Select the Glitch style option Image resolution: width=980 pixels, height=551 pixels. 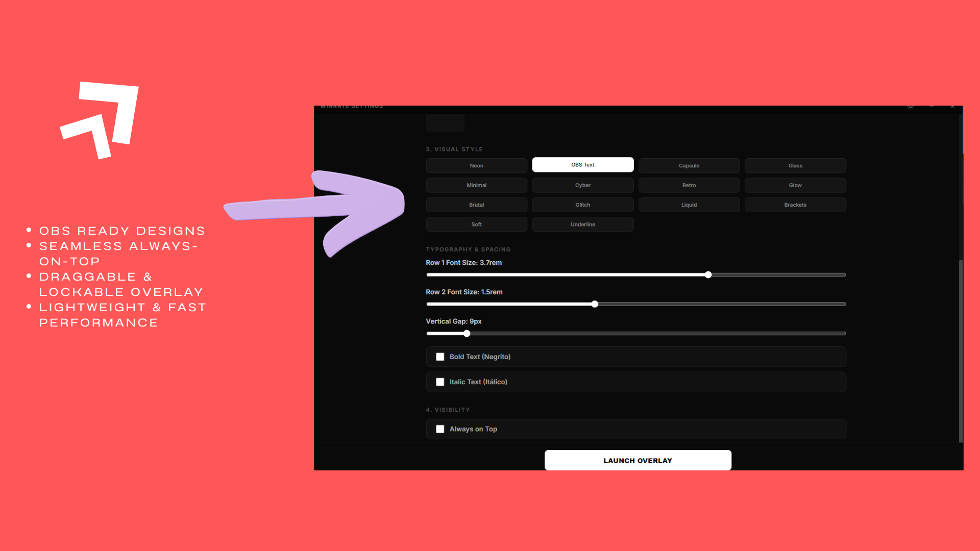coord(583,205)
